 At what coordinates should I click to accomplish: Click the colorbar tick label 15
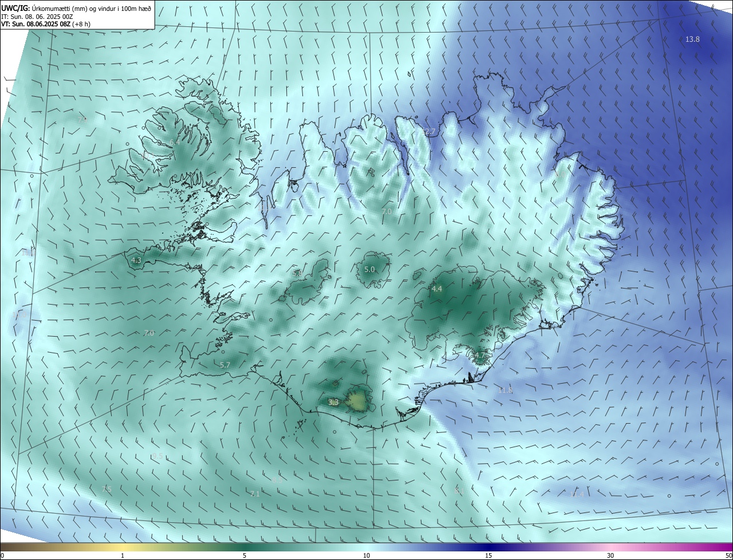(488, 555)
